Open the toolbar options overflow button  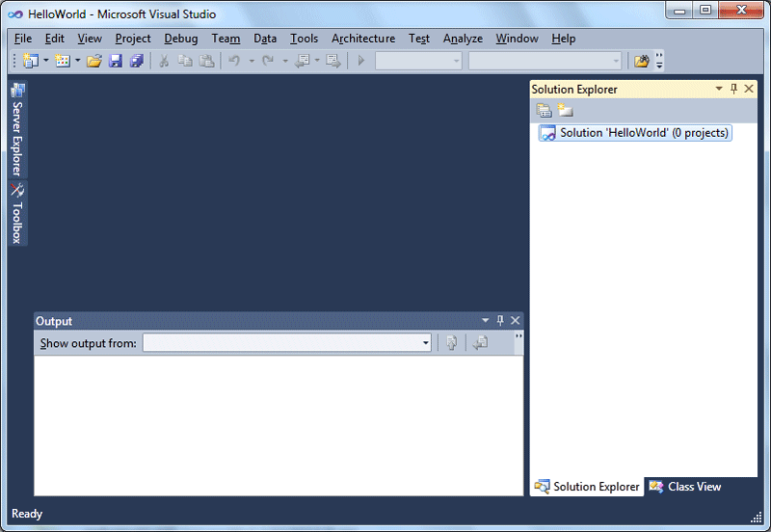[x=659, y=61]
